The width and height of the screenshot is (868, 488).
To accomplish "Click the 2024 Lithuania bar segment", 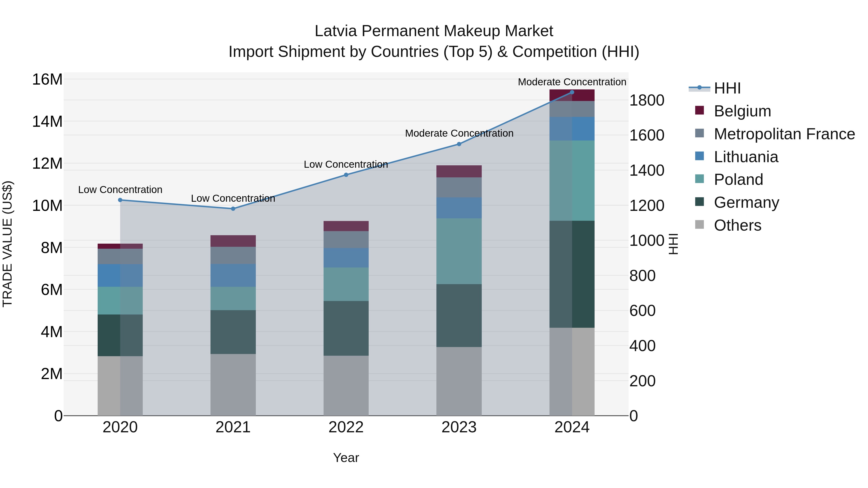I will point(572,129).
